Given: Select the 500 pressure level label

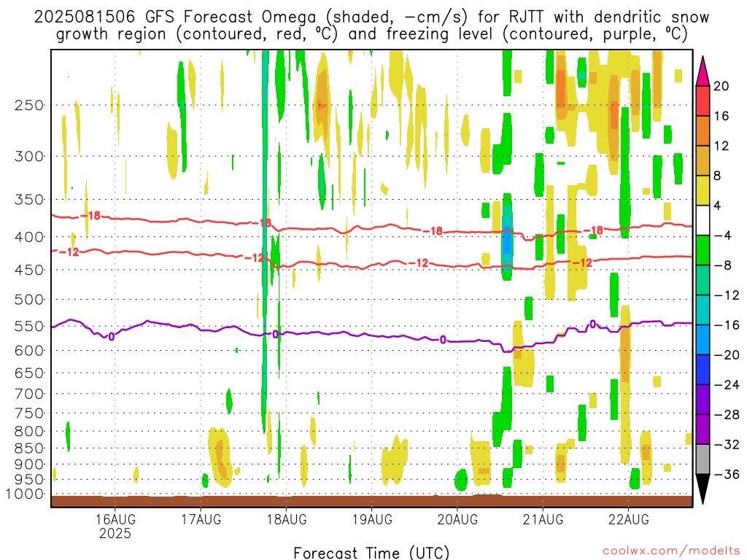Looking at the screenshot, I should [29, 300].
